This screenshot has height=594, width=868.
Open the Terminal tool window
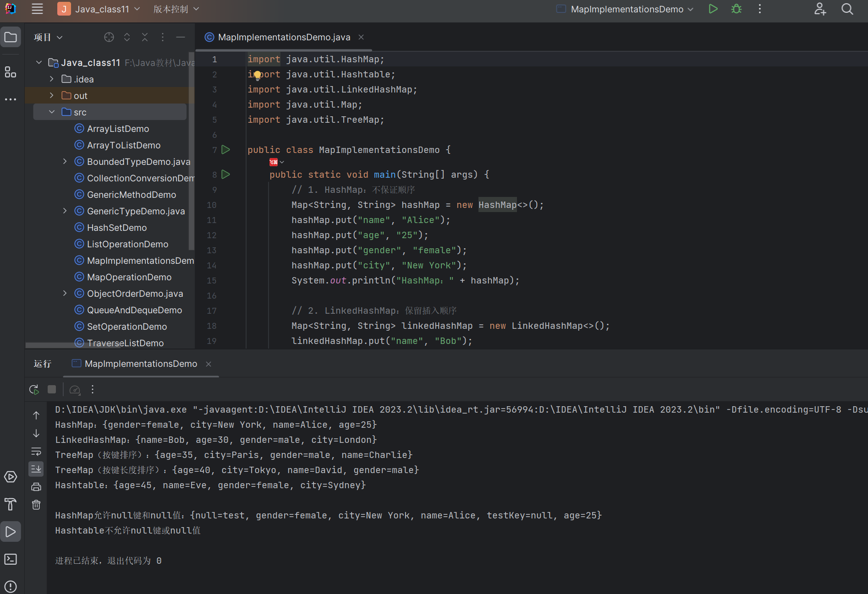11,559
